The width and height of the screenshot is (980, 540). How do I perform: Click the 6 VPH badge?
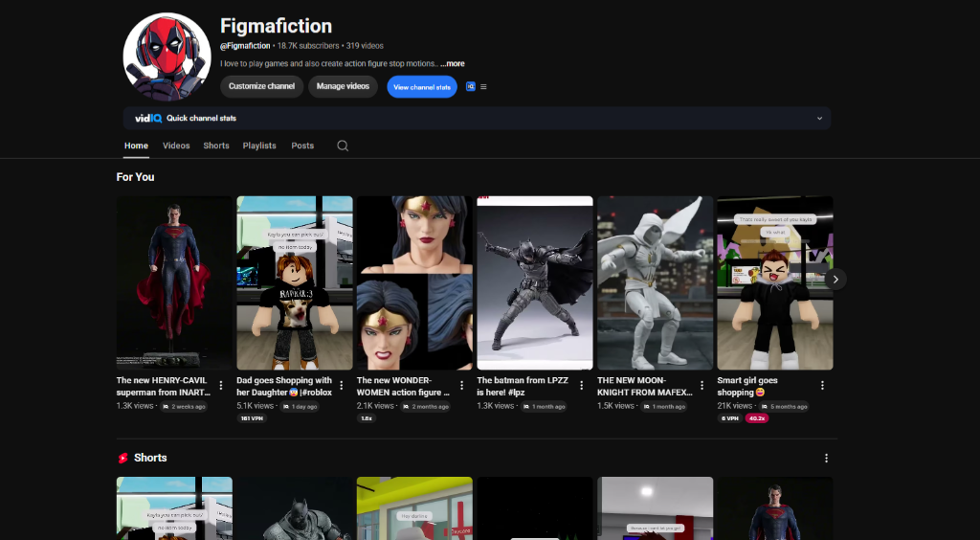pos(729,418)
